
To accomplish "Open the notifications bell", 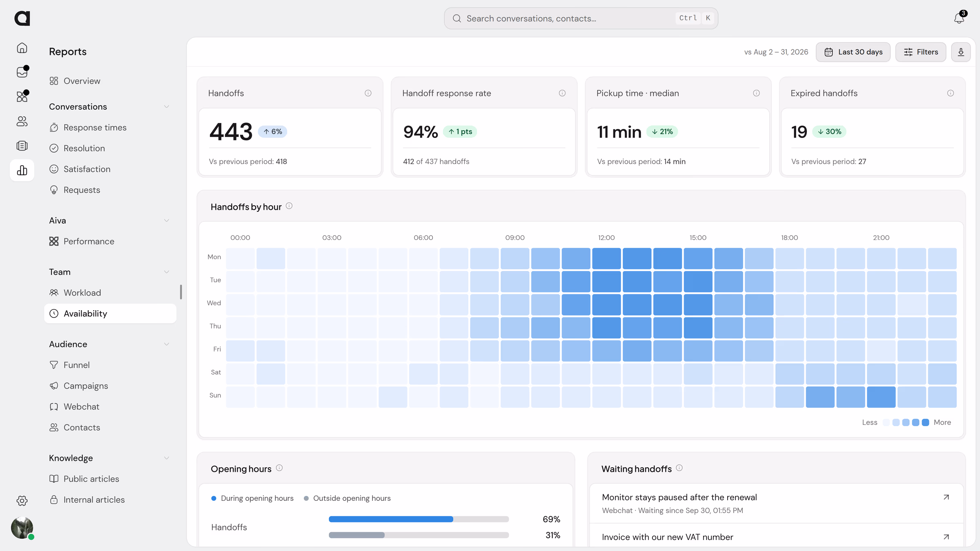I will pyautogui.click(x=959, y=18).
